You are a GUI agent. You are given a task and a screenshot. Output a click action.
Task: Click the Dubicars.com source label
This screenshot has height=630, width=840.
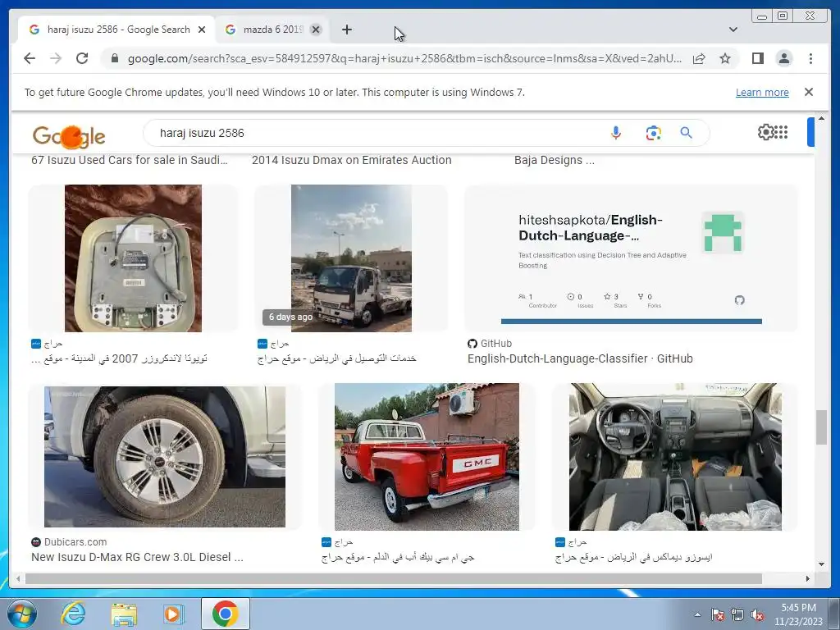[75, 542]
